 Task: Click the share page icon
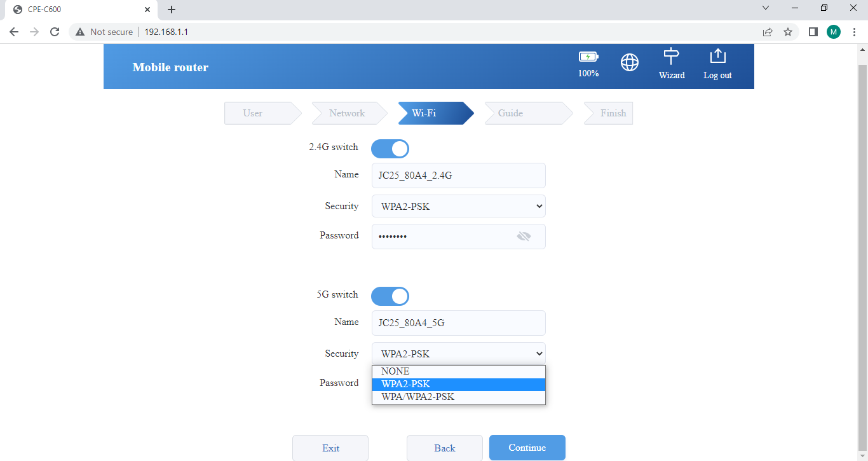pyautogui.click(x=768, y=32)
